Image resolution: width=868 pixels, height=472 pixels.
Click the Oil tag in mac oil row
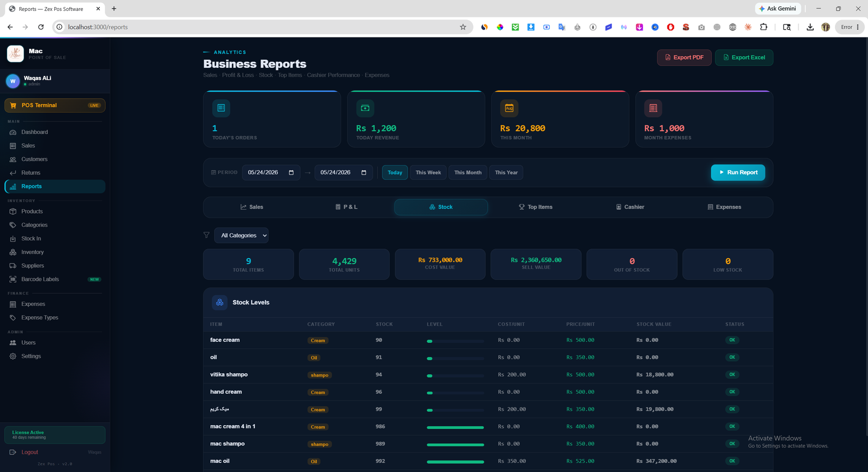tap(314, 462)
